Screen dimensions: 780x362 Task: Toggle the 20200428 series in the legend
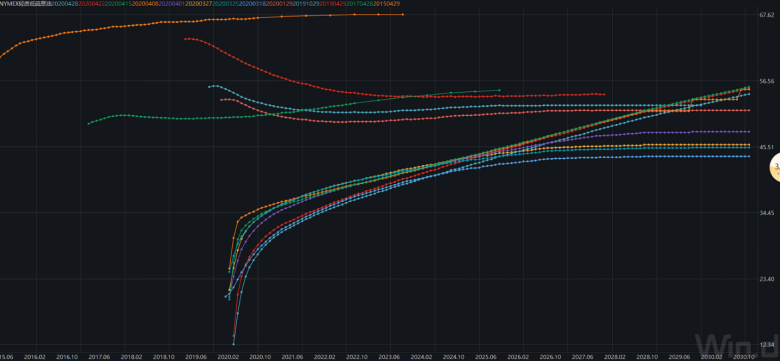pos(65,3)
